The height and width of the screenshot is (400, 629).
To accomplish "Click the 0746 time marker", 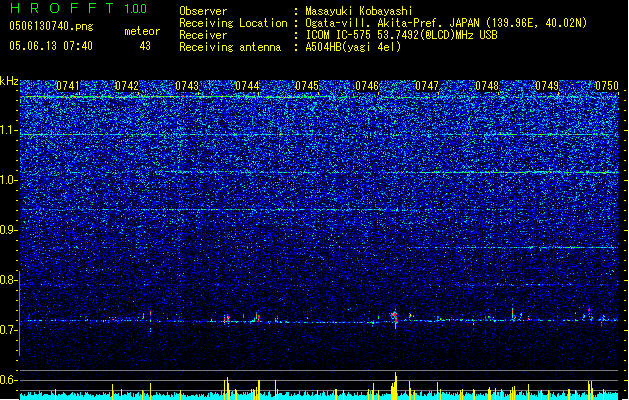I will coord(367,86).
